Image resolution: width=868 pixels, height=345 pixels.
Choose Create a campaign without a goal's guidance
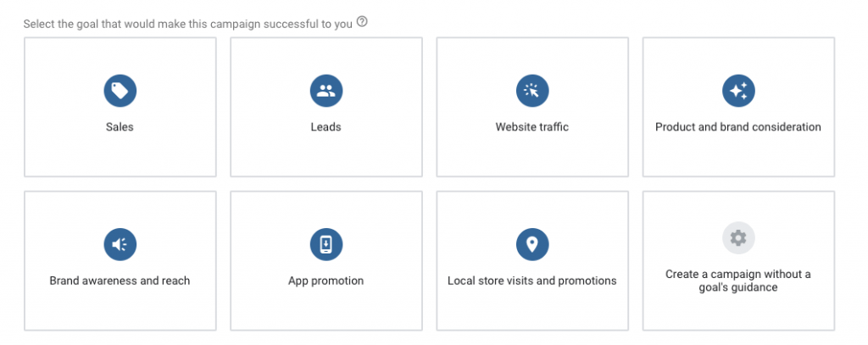[738, 281]
